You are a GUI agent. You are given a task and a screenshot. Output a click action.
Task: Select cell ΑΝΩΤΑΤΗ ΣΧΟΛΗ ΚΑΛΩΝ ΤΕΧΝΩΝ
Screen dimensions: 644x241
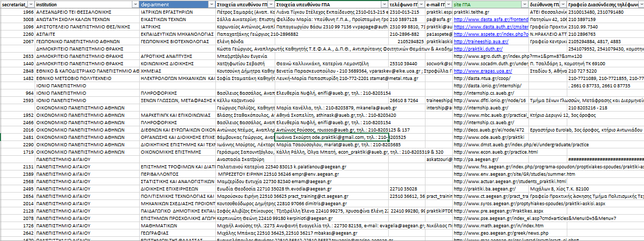(88, 18)
